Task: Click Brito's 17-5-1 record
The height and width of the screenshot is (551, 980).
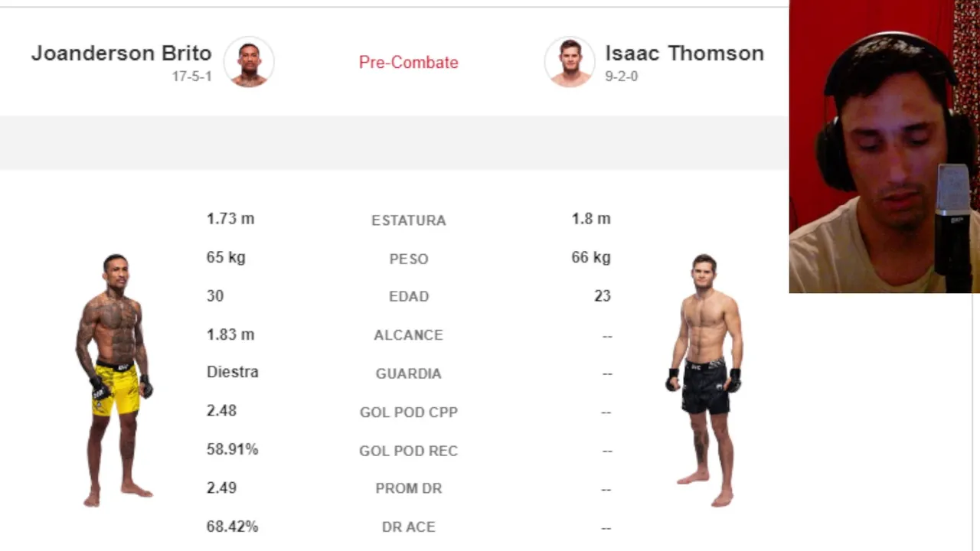Action: click(x=191, y=77)
